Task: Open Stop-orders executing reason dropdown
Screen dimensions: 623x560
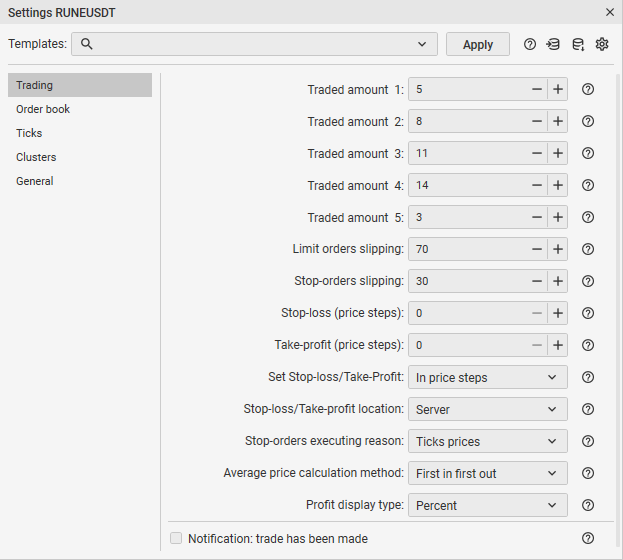Action: pyautogui.click(x=488, y=441)
